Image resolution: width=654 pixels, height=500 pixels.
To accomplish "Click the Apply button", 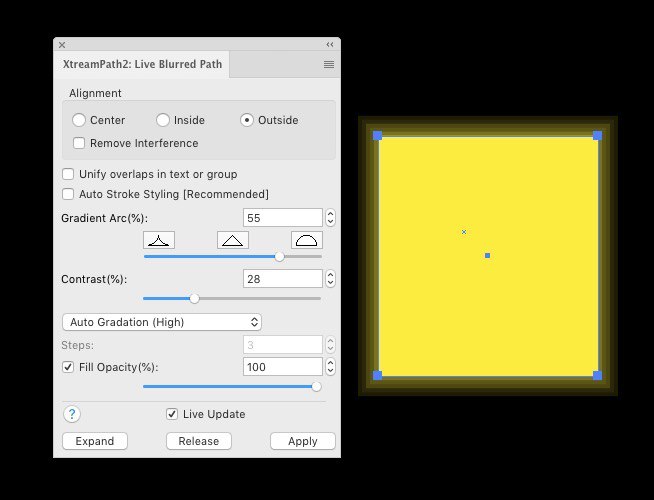I will [303, 441].
